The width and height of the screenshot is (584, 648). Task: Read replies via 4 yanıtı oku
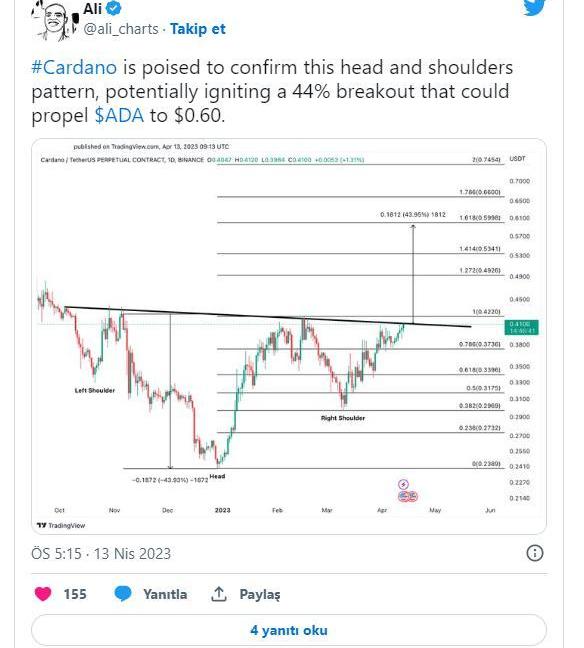[289, 630]
